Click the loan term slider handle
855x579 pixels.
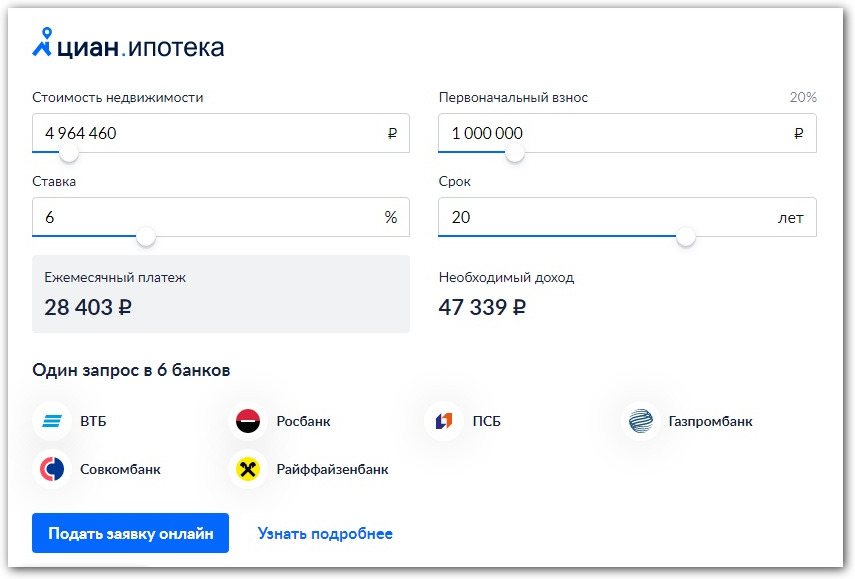pyautogui.click(x=686, y=237)
